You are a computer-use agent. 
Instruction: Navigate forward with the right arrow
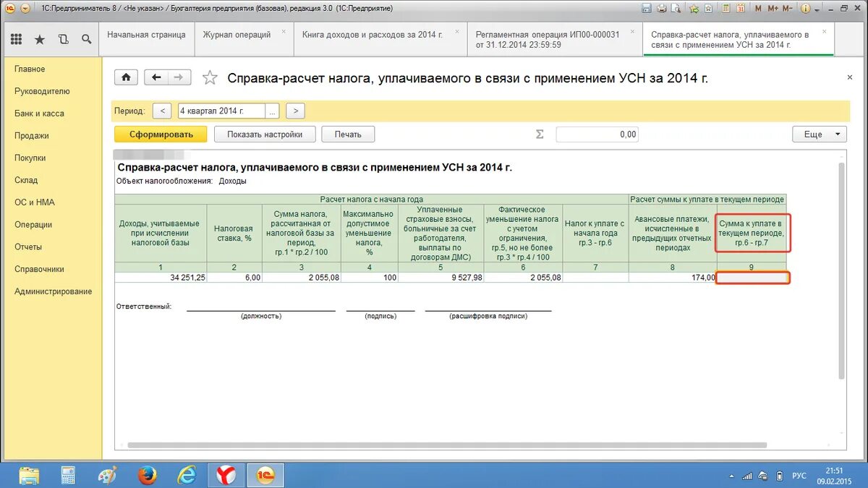coord(179,77)
